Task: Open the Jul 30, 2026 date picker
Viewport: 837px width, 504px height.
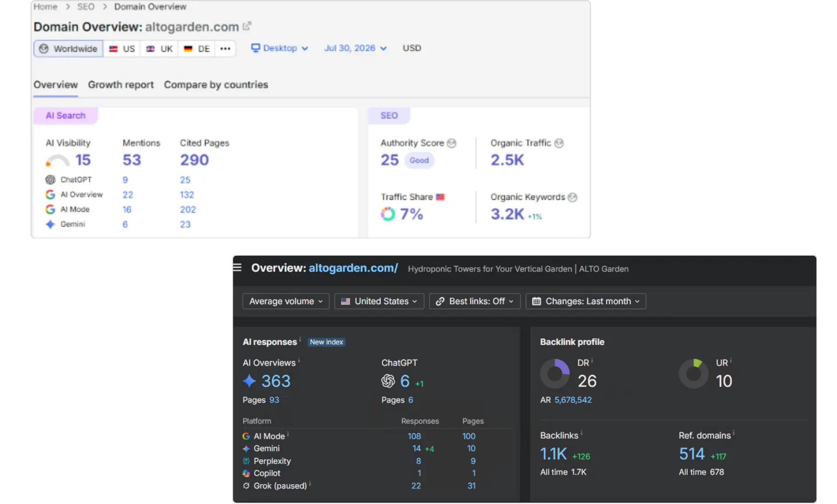Action: click(x=355, y=48)
